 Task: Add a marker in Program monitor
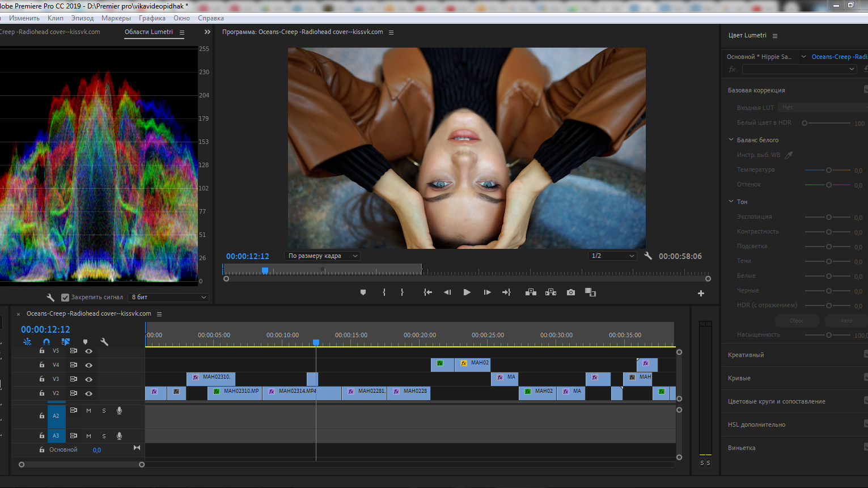[x=363, y=292]
